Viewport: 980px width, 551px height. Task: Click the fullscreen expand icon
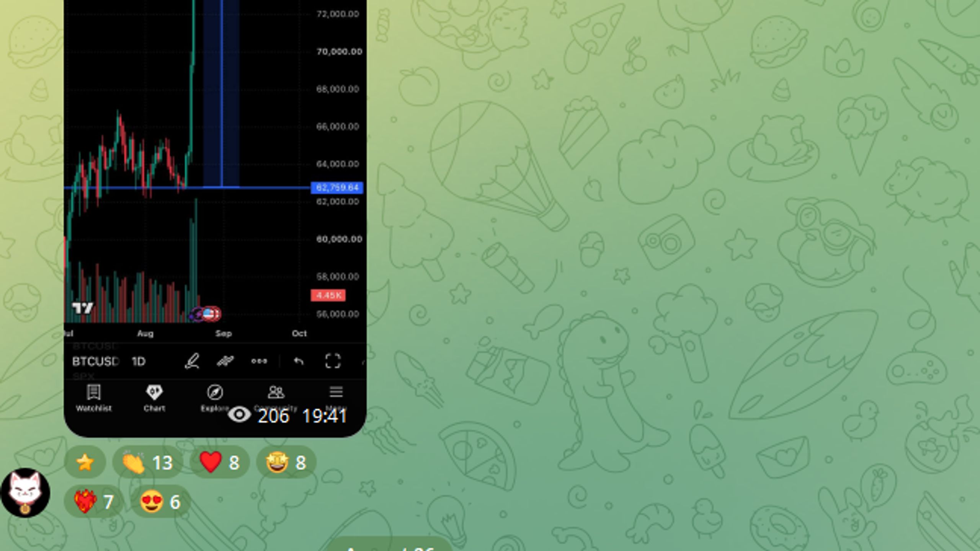pos(333,361)
